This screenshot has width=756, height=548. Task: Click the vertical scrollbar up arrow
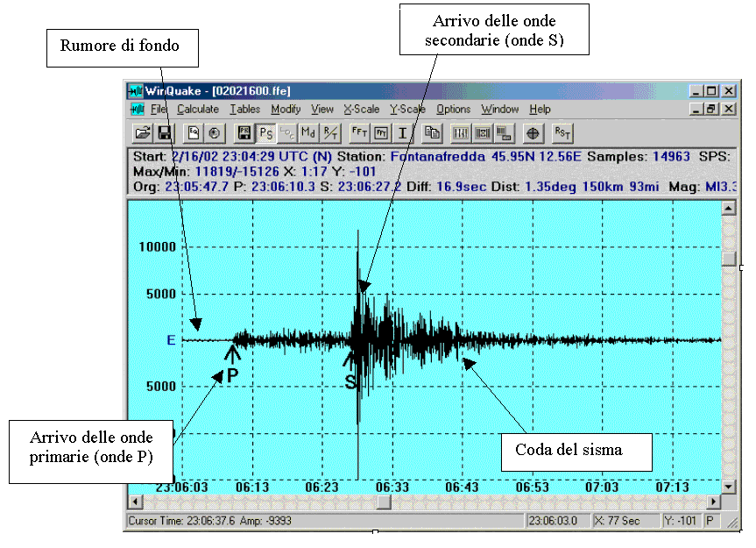coord(728,208)
